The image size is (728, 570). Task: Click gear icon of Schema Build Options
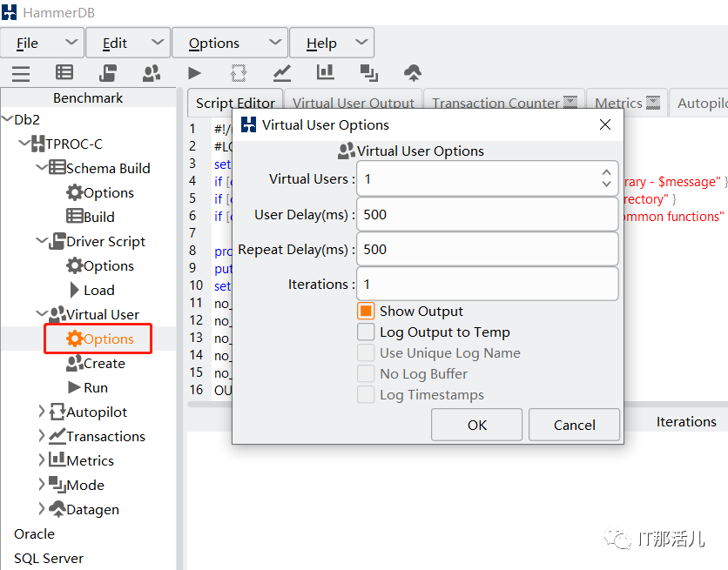74,192
